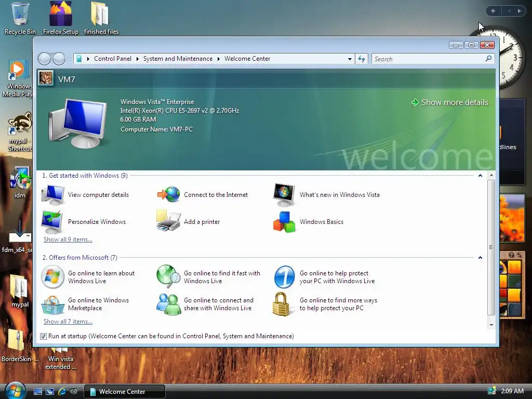The image size is (532, 399).
Task: Click the raccoon Mypal quick launch icon
Action: click(74, 392)
